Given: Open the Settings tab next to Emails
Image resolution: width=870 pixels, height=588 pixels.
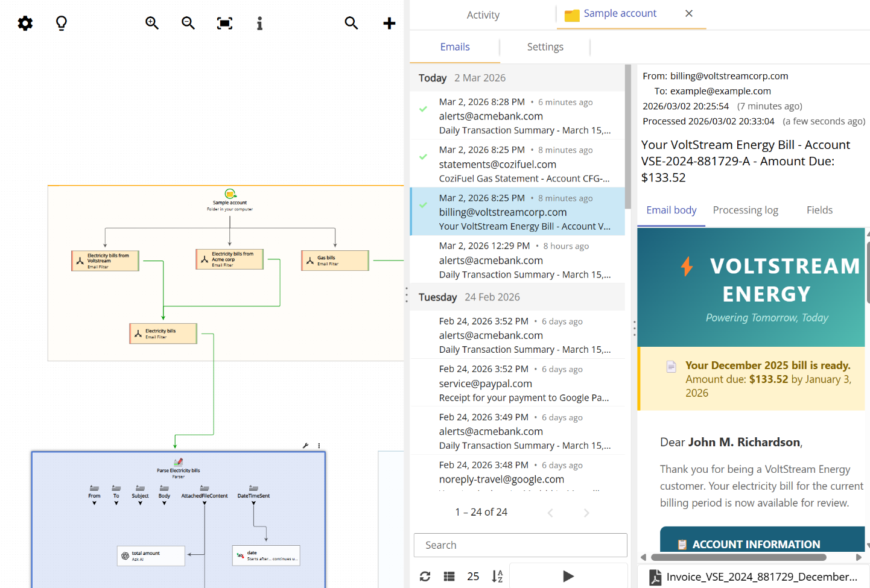Looking at the screenshot, I should 545,46.
